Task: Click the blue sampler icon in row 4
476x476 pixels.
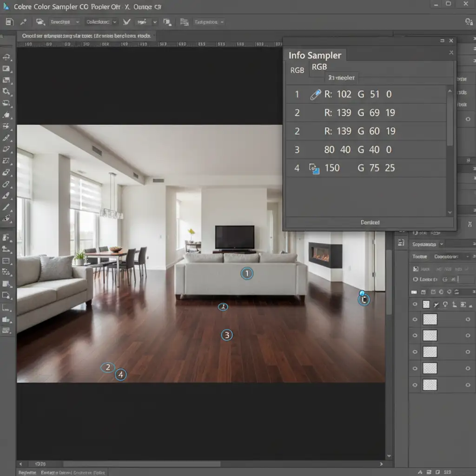Action: click(x=315, y=168)
